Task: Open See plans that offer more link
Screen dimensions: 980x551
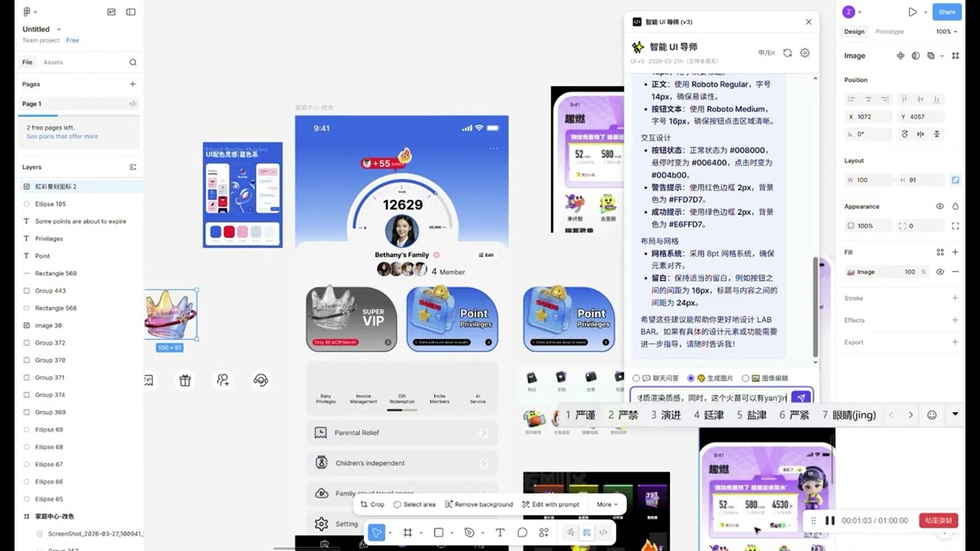Action: (x=62, y=136)
